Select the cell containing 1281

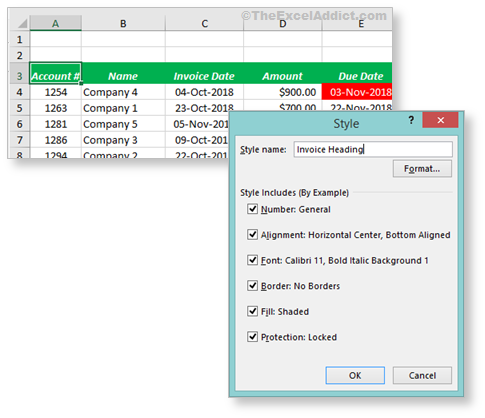pos(55,124)
